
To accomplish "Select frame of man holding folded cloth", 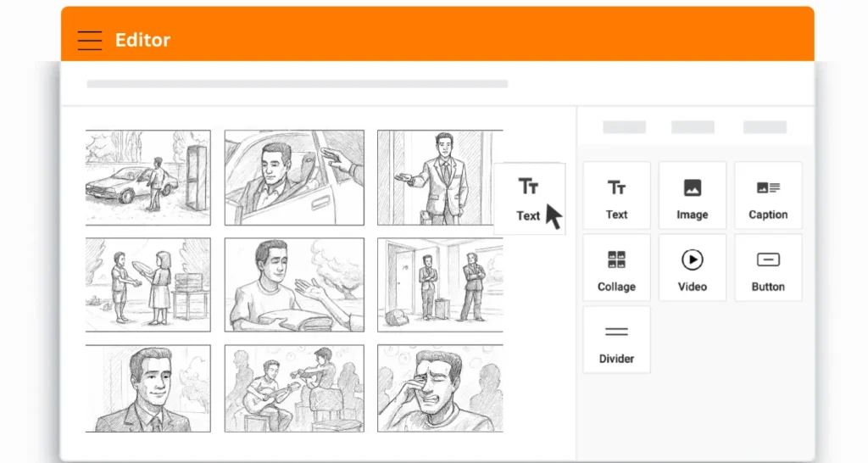I will 294,285.
